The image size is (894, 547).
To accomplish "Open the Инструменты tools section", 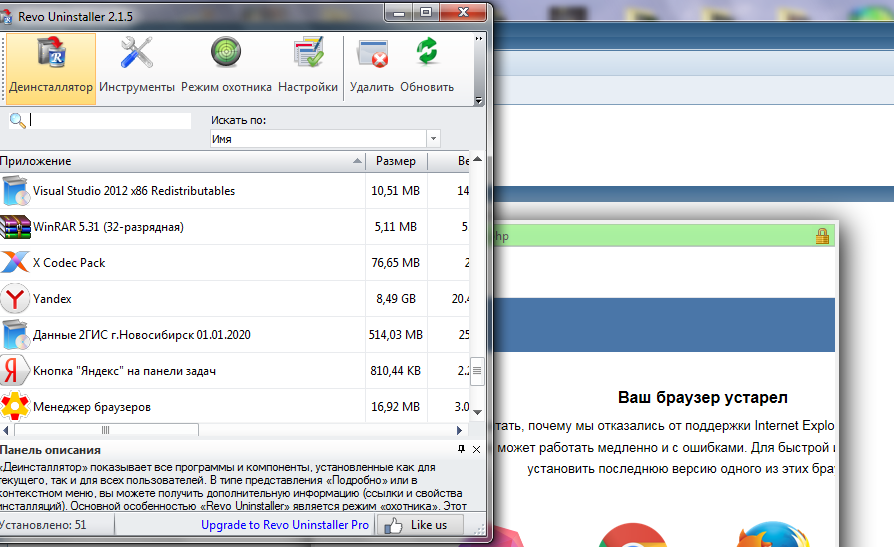I will (x=137, y=68).
